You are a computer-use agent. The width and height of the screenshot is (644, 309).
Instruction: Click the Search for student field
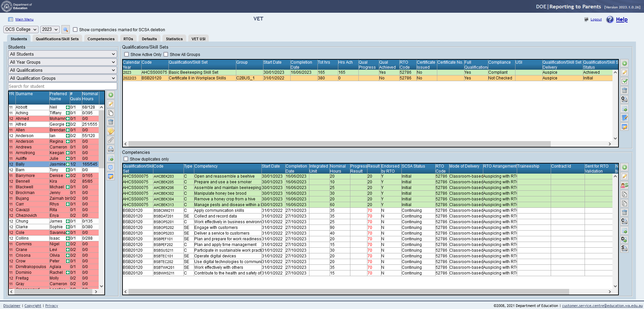pos(62,86)
